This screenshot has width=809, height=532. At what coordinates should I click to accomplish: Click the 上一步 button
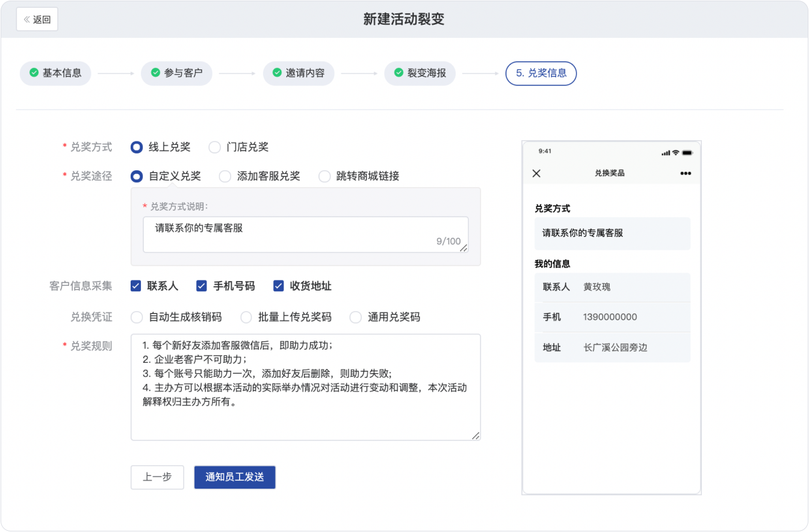click(157, 477)
